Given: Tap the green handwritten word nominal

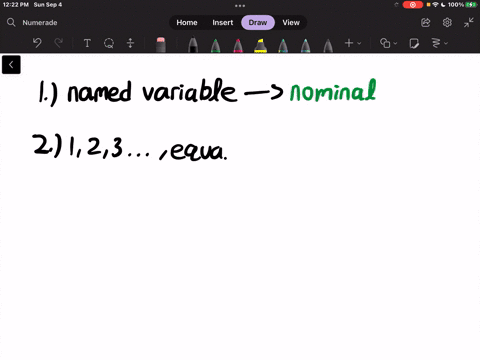Looking at the screenshot, I should 333,90.
